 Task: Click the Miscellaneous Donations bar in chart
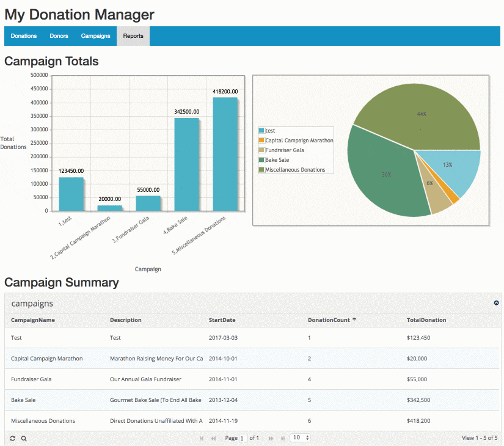click(225, 155)
